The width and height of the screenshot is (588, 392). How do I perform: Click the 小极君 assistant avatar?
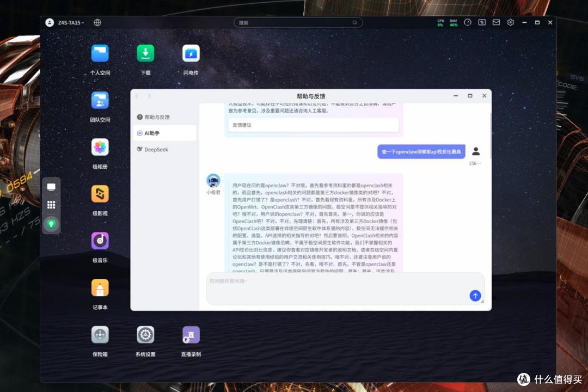[213, 180]
